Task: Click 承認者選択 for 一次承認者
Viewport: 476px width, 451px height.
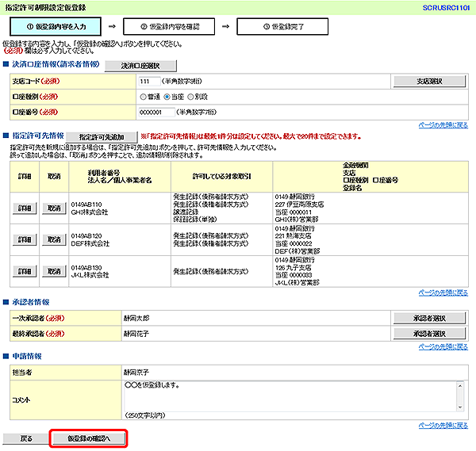Action: click(x=429, y=318)
